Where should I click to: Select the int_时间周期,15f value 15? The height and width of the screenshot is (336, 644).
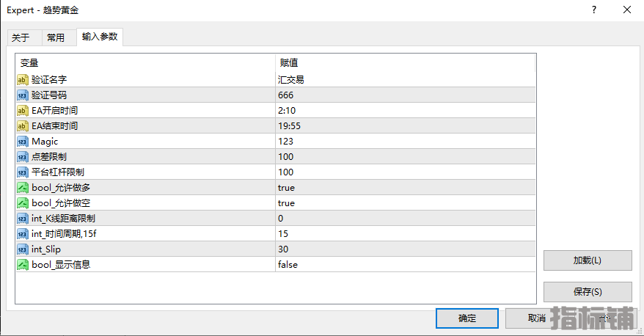(406, 234)
